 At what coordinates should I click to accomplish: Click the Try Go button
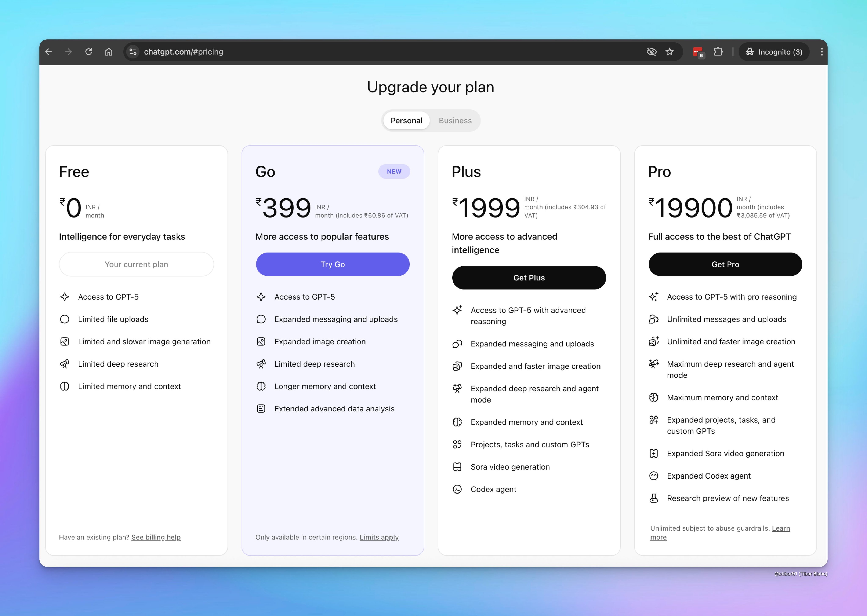pos(332,264)
